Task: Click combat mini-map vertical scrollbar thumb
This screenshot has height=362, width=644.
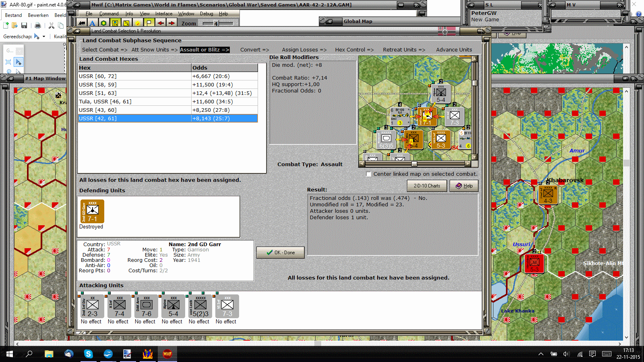Action: tap(475, 83)
